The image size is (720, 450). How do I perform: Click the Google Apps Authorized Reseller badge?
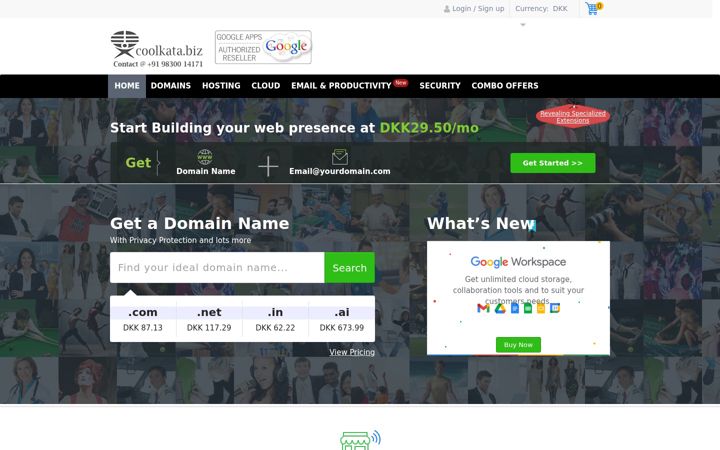[x=263, y=47]
